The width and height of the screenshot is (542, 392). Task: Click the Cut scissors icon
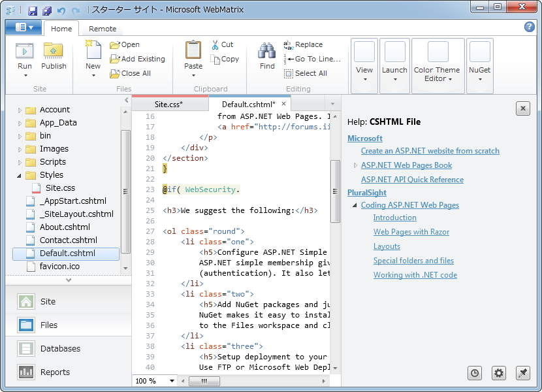pos(216,44)
